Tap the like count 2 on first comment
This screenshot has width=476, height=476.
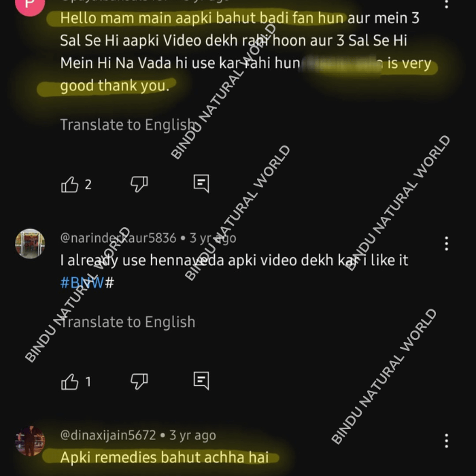point(88,184)
